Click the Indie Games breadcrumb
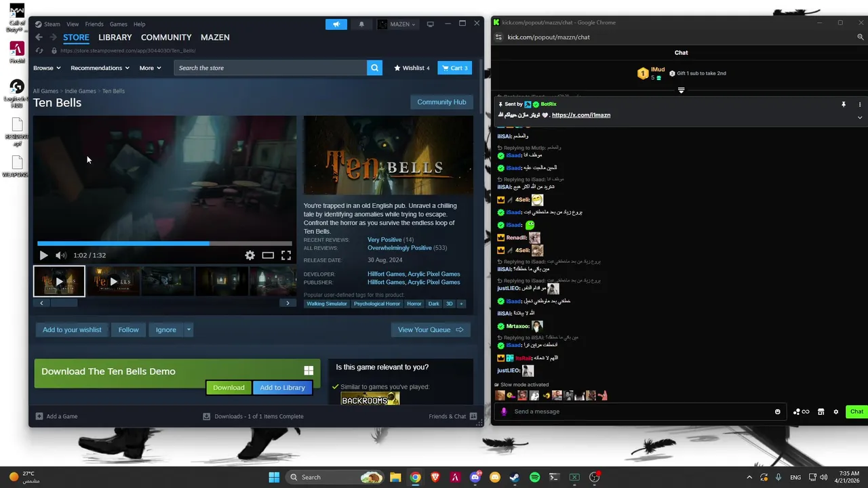Screen dimensions: 868x488 pyautogui.click(x=80, y=91)
